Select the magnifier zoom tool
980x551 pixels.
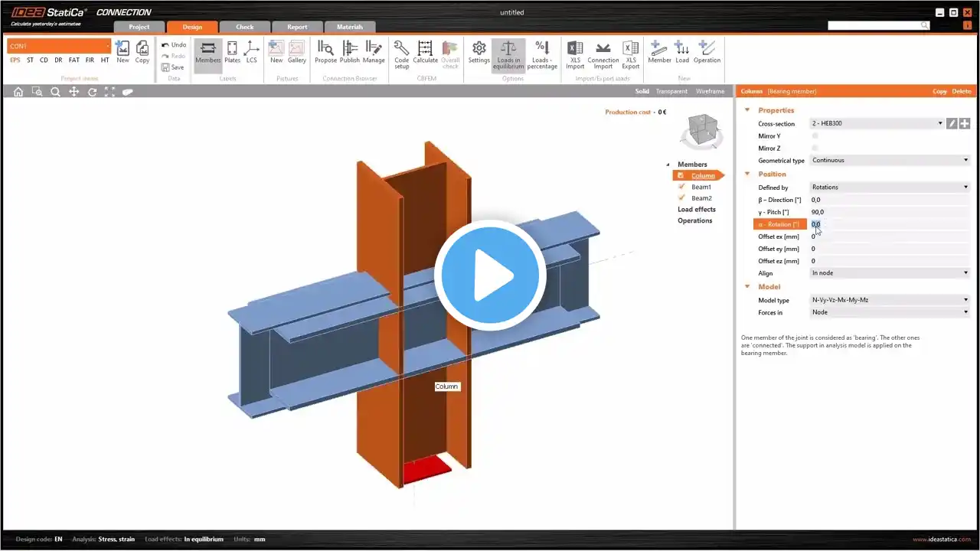click(55, 92)
